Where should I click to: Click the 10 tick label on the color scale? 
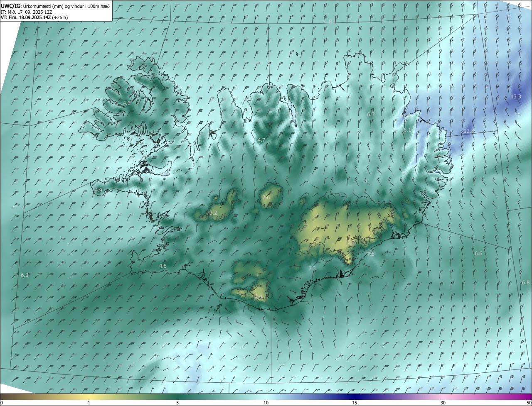pyautogui.click(x=266, y=403)
